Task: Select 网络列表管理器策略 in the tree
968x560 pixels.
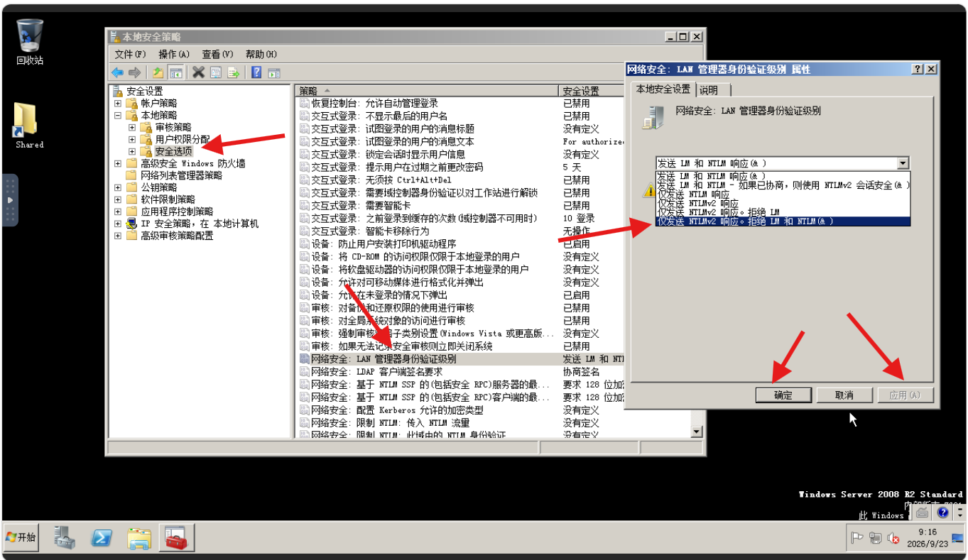Action: click(x=181, y=175)
